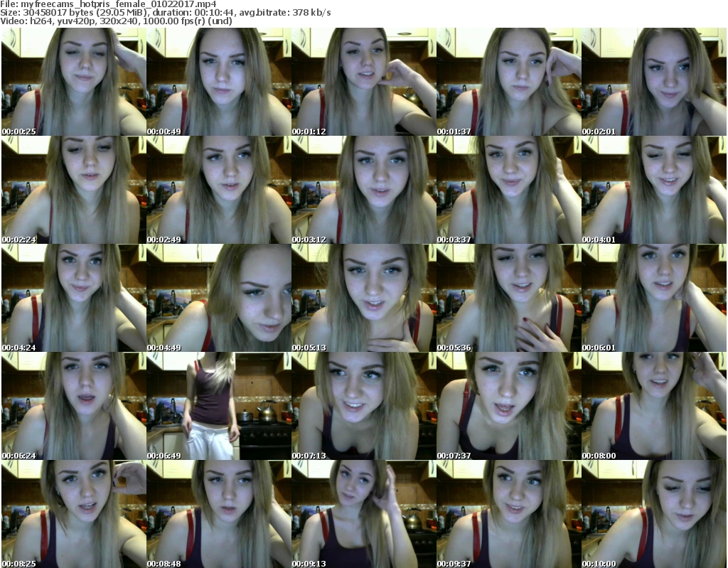Click the file name line starting 'File:'
The height and width of the screenshot is (568, 728).
tap(109, 4)
